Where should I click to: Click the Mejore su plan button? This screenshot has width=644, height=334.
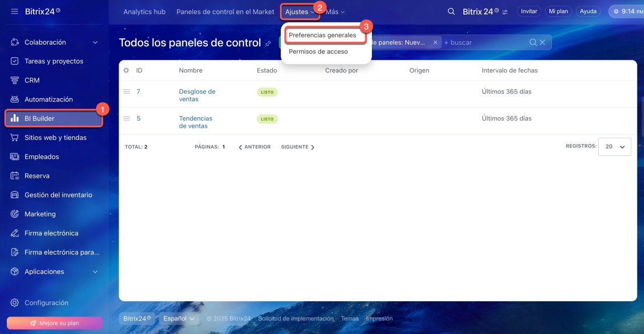pyautogui.click(x=54, y=323)
